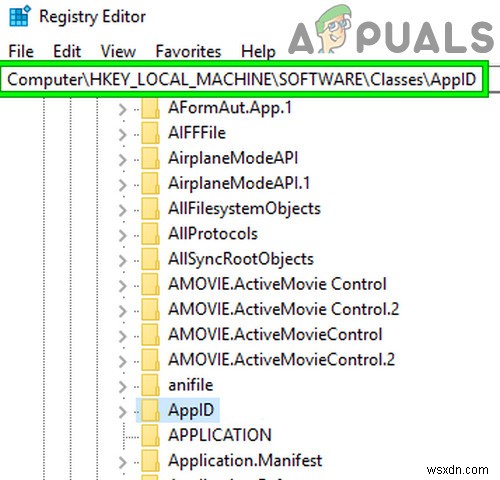Click the AllFilesystemObjects folder icon
Screen dimensions: 500x480
tap(150, 209)
